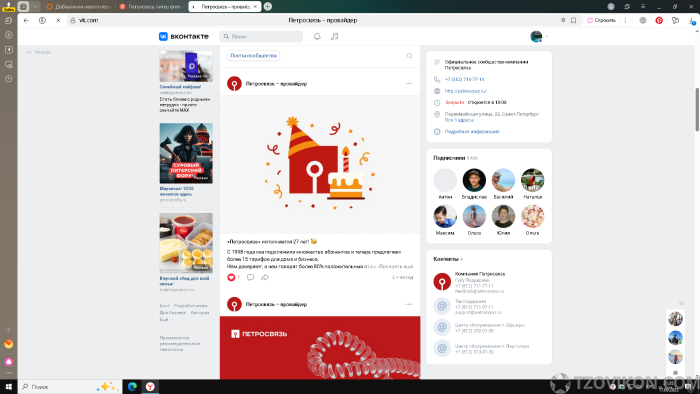
Task: Collapse the chat sidebar chevron
Action: pos(681,303)
